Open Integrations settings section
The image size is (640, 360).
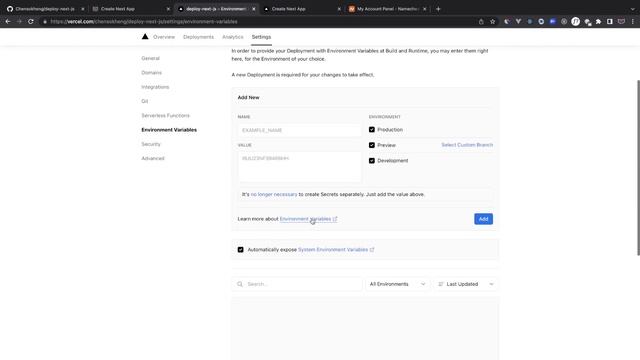tap(155, 87)
